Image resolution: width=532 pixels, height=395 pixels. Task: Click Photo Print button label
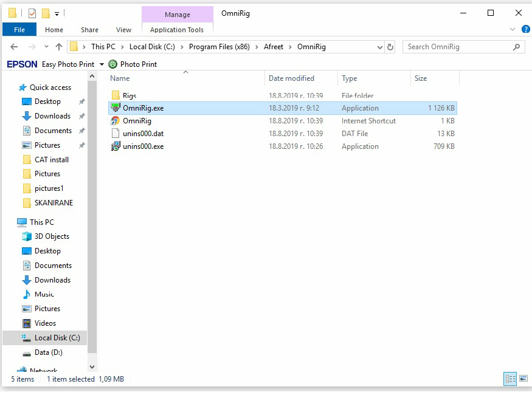click(139, 64)
